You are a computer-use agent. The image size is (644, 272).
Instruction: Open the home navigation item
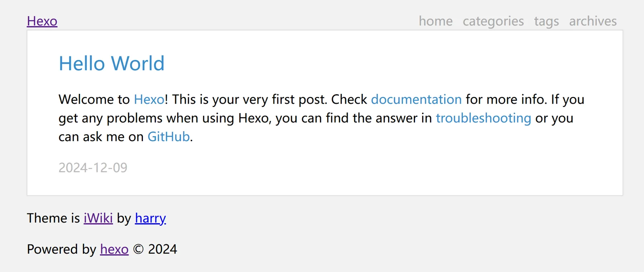(x=436, y=21)
